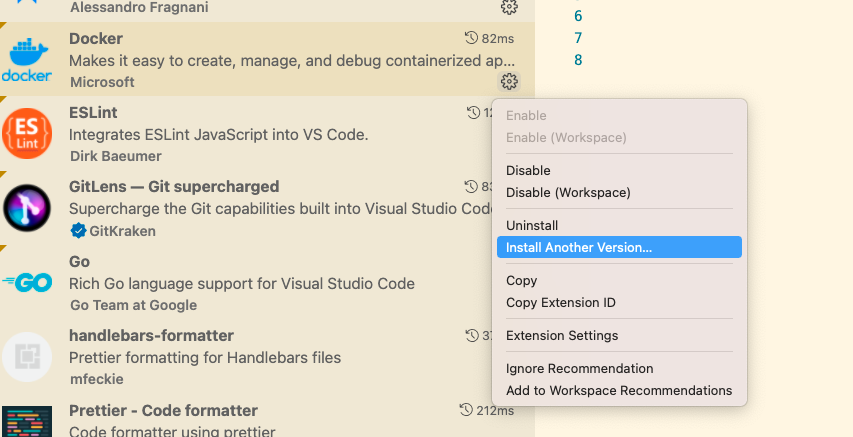Click the Go extension logo
The image size is (853, 437).
pyautogui.click(x=27, y=282)
